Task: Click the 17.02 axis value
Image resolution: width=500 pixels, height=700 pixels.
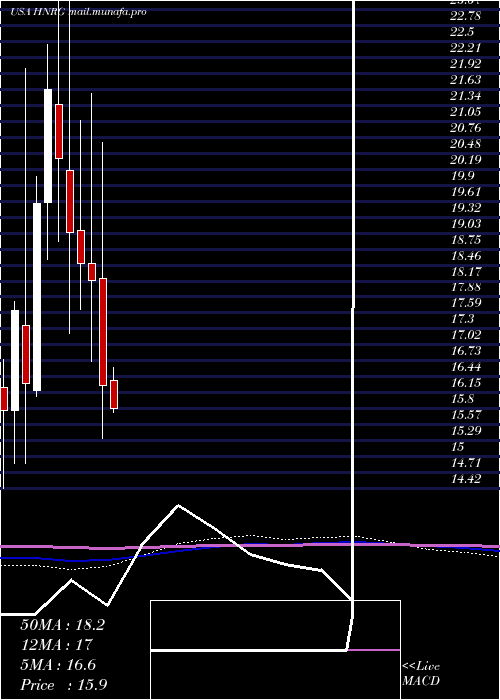Action: 466,335
